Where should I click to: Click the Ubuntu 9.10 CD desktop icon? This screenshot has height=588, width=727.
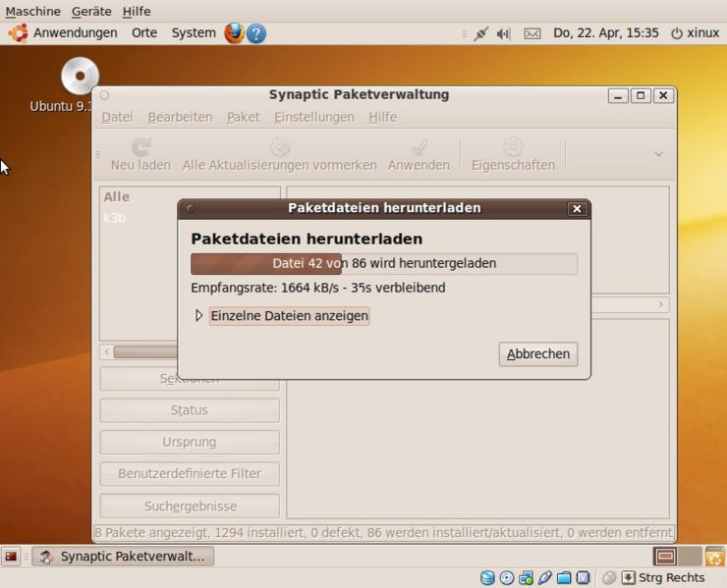click(x=80, y=77)
